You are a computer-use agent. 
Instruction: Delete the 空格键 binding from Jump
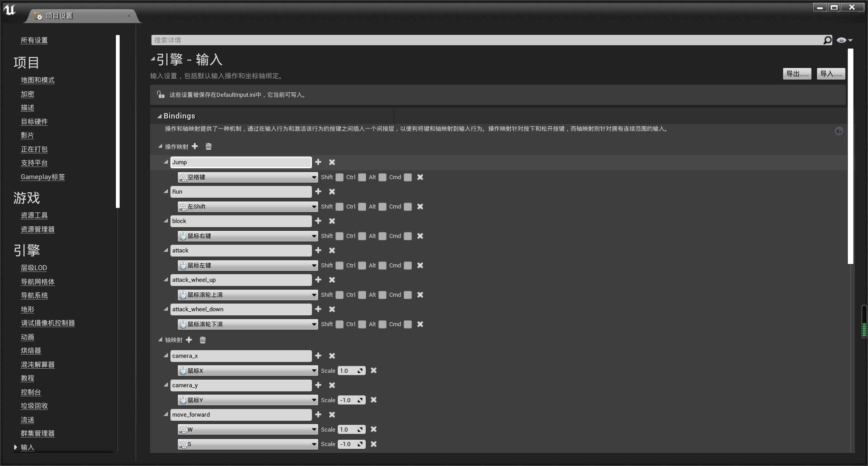[x=420, y=177]
